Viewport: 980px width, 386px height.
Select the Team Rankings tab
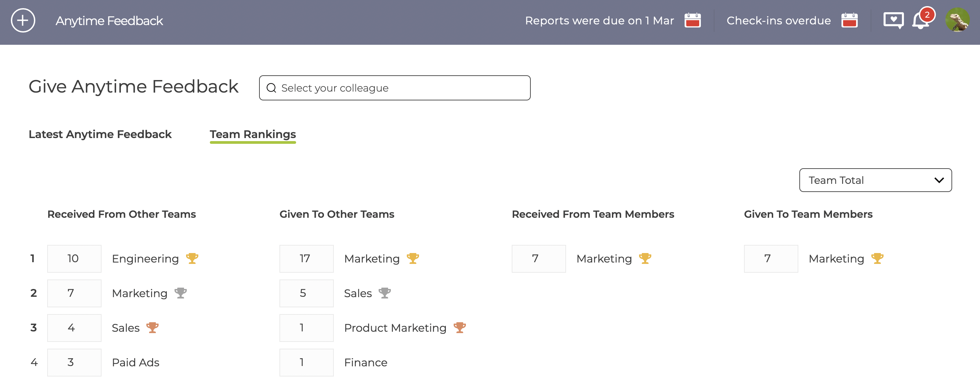coord(253,135)
